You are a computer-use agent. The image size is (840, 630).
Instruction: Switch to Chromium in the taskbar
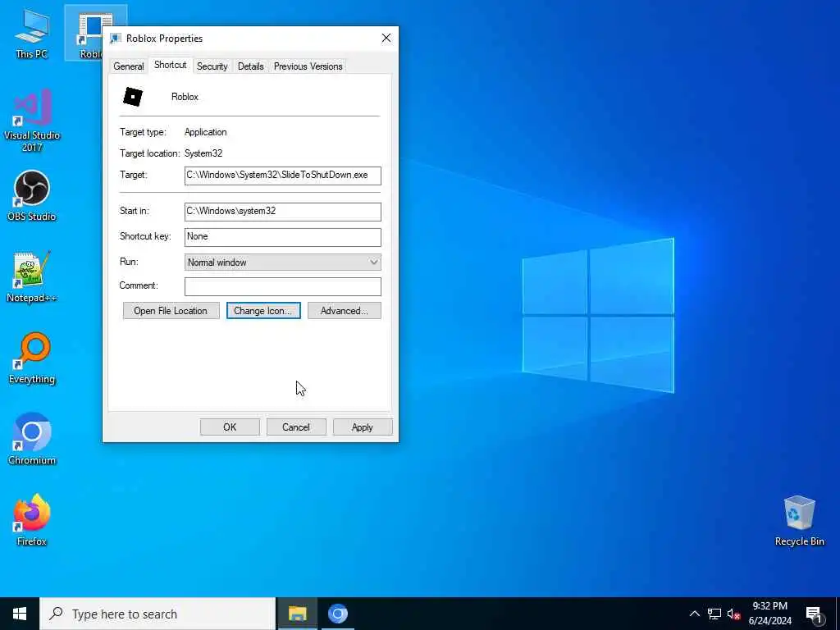point(337,614)
